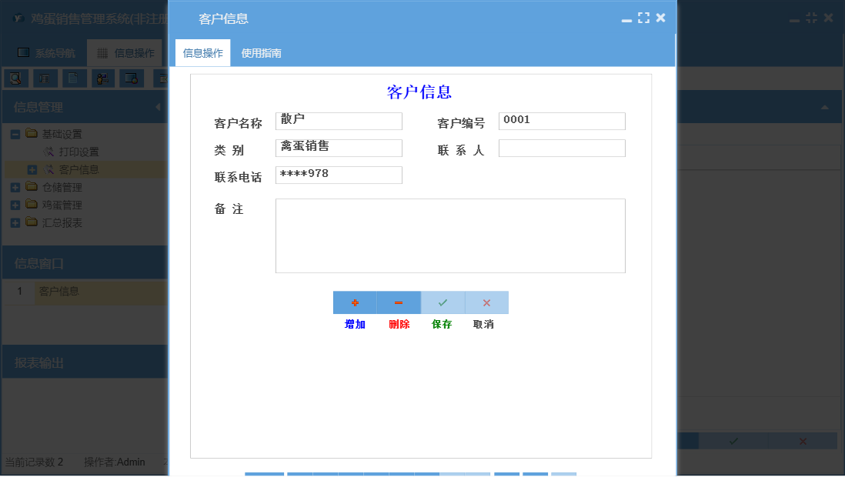Expand the 汇总报表 tree node

pyautogui.click(x=15, y=222)
